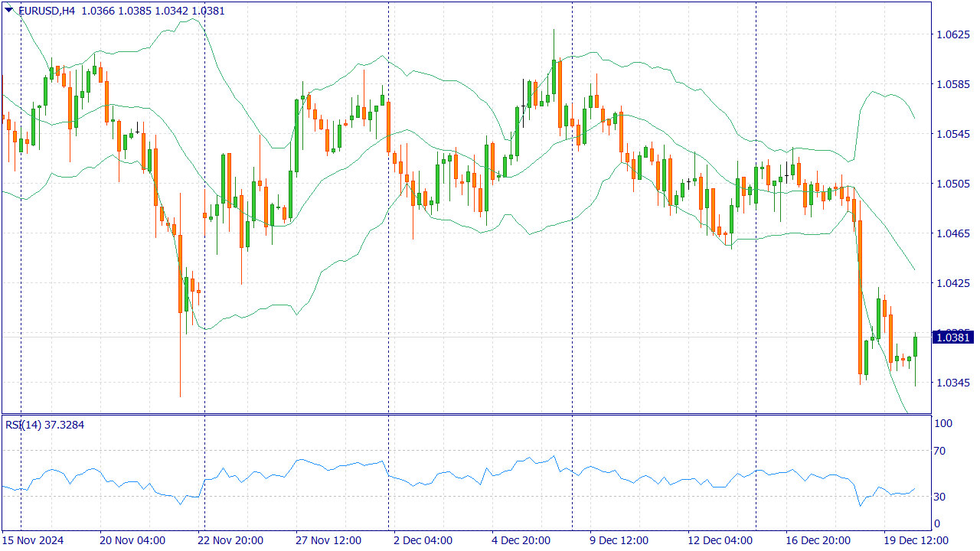This screenshot has width=980, height=551.
Task: Click the RSI 30 level label
Action: point(940,497)
